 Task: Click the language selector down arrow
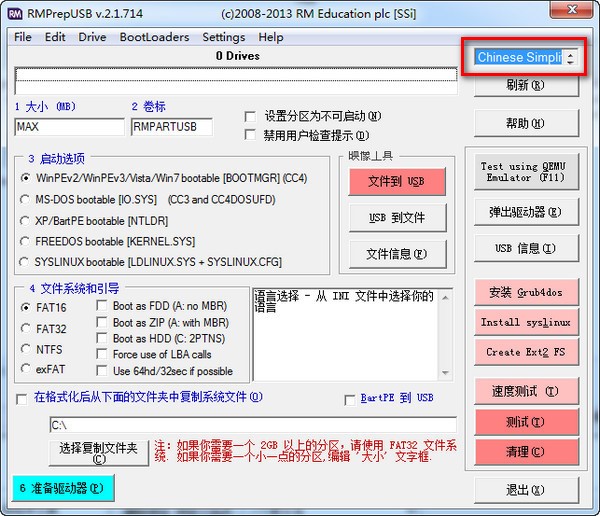pos(570,61)
